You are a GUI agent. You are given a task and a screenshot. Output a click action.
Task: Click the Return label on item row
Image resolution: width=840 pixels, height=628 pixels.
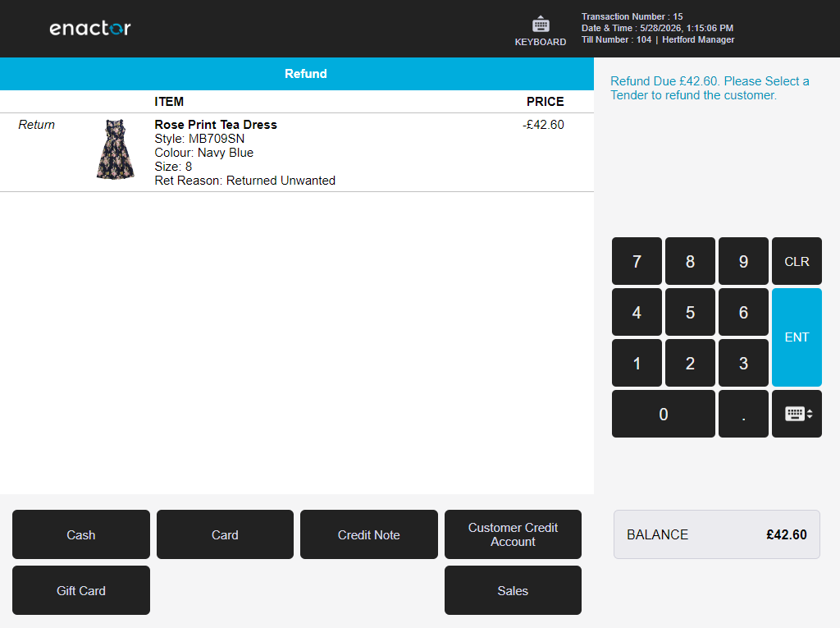36,125
